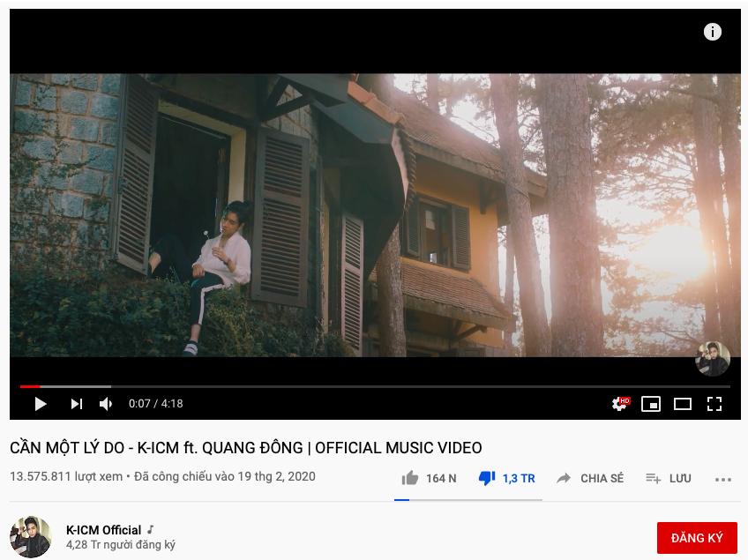The height and width of the screenshot is (560, 748).
Task: Click the 0:07 / 4:18 time display
Action: 155,404
